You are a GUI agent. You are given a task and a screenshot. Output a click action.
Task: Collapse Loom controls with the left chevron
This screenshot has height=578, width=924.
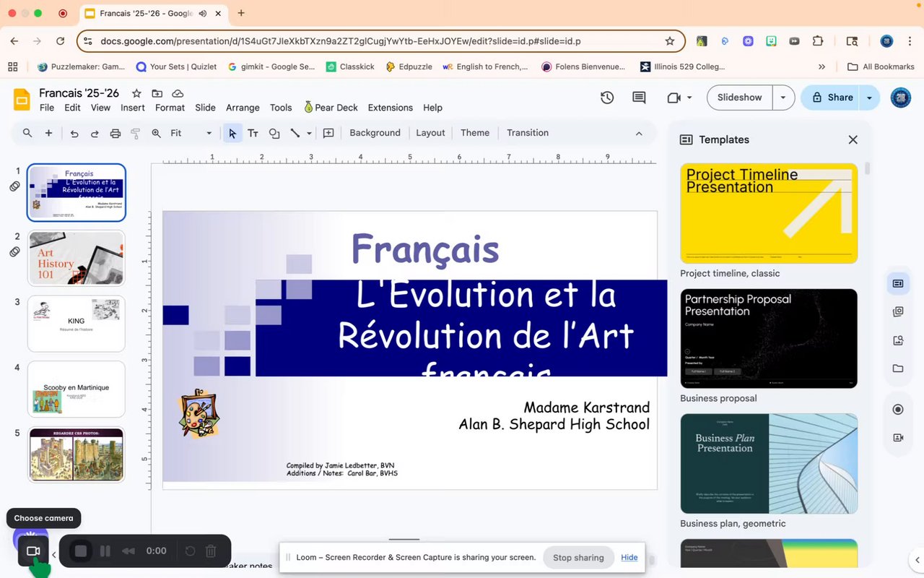[53, 555]
